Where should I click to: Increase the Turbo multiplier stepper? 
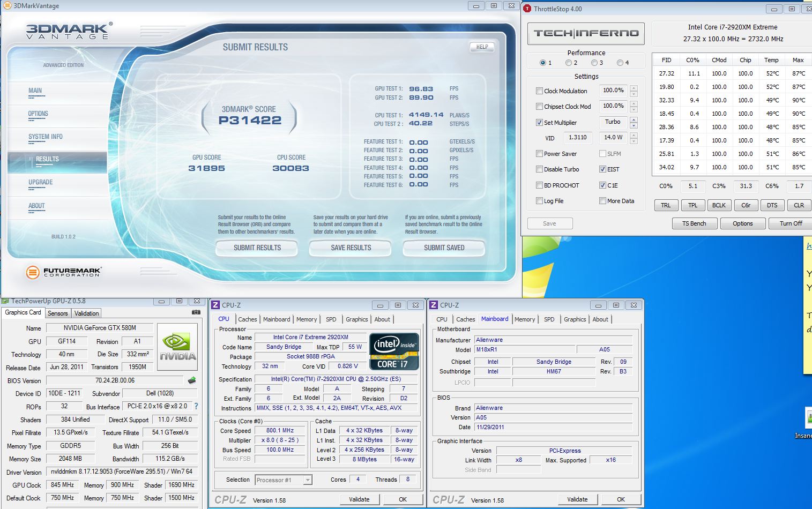click(634, 119)
